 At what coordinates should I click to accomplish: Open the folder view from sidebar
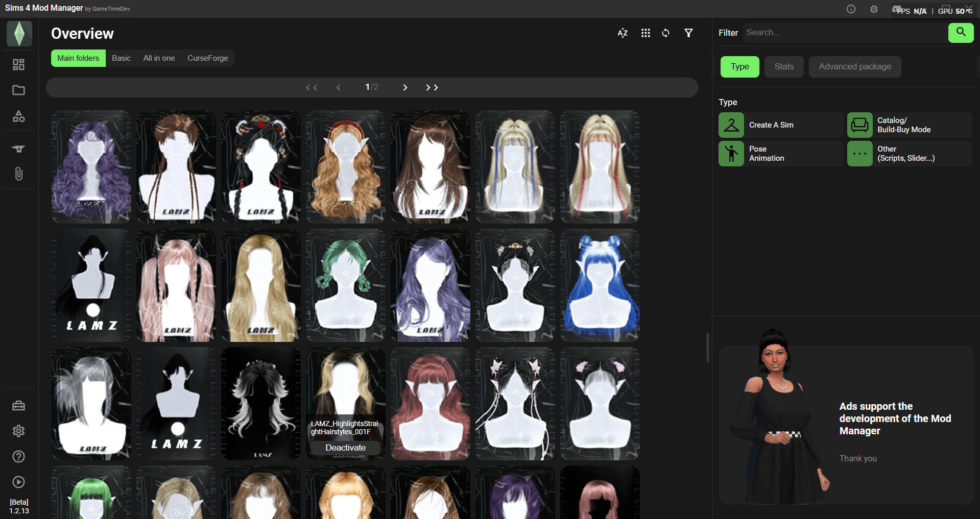click(19, 90)
